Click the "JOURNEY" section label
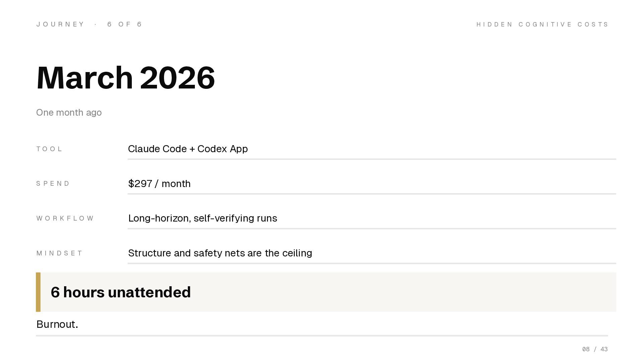Viewport: 644px width, 362px height. pos(60,24)
